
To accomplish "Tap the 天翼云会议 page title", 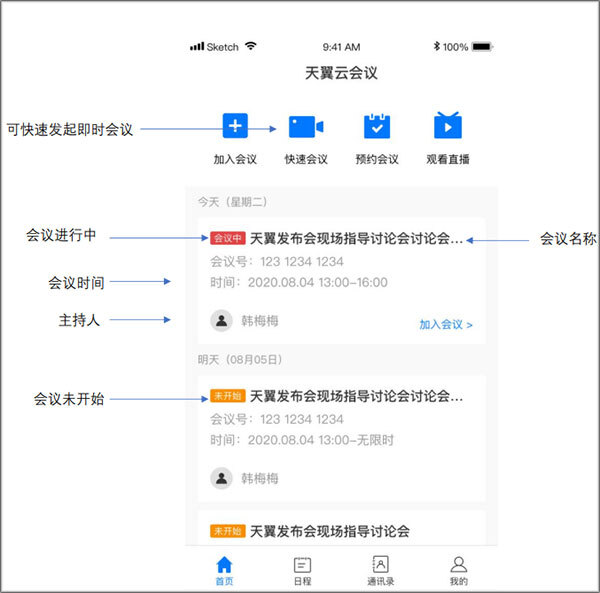I will tap(341, 73).
